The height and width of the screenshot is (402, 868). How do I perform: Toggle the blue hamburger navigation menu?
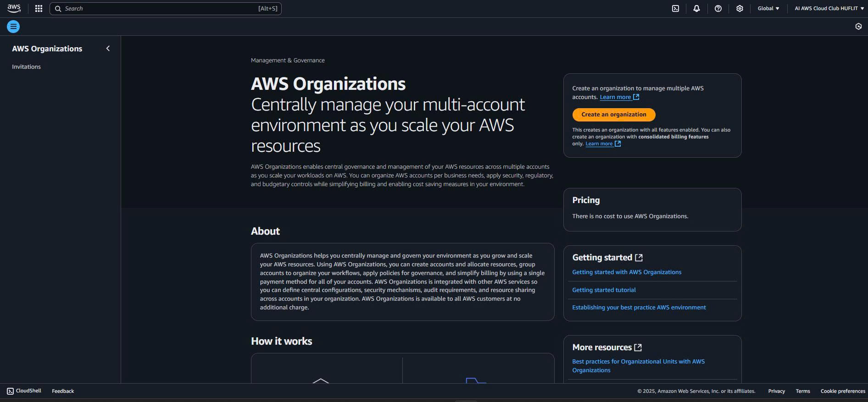13,27
